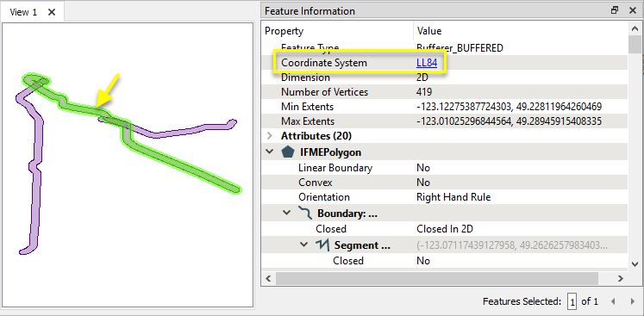This screenshot has height=316, width=644.
Task: Switch to the View 1 tab
Action: point(23,12)
